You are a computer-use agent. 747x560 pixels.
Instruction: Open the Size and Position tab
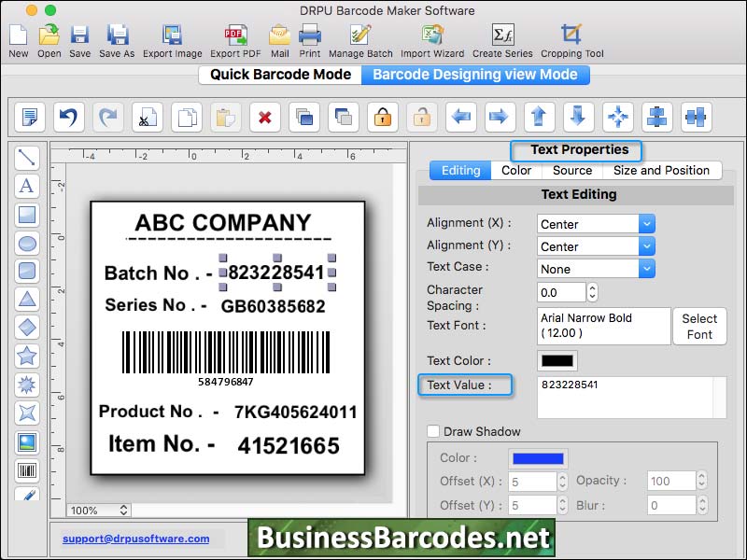pyautogui.click(x=662, y=171)
